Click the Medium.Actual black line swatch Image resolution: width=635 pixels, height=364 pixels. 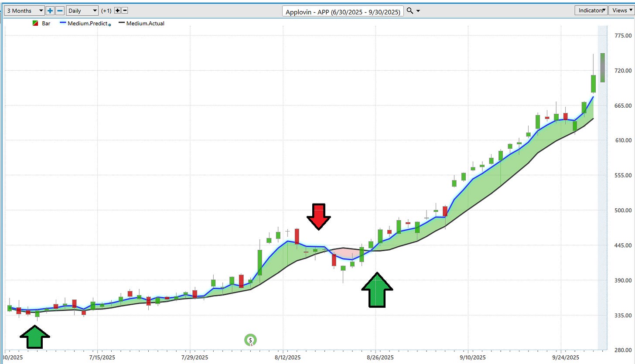tap(122, 24)
